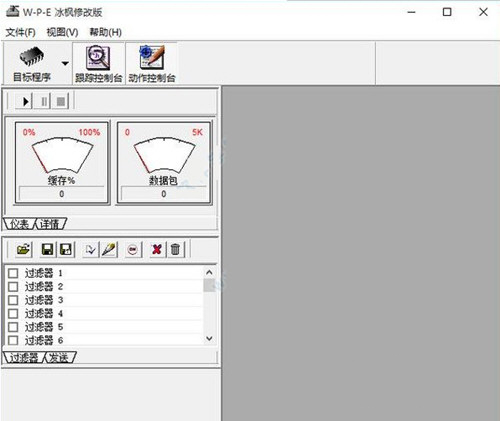Click the open filter folder icon
500x421 pixels.
click(x=23, y=249)
